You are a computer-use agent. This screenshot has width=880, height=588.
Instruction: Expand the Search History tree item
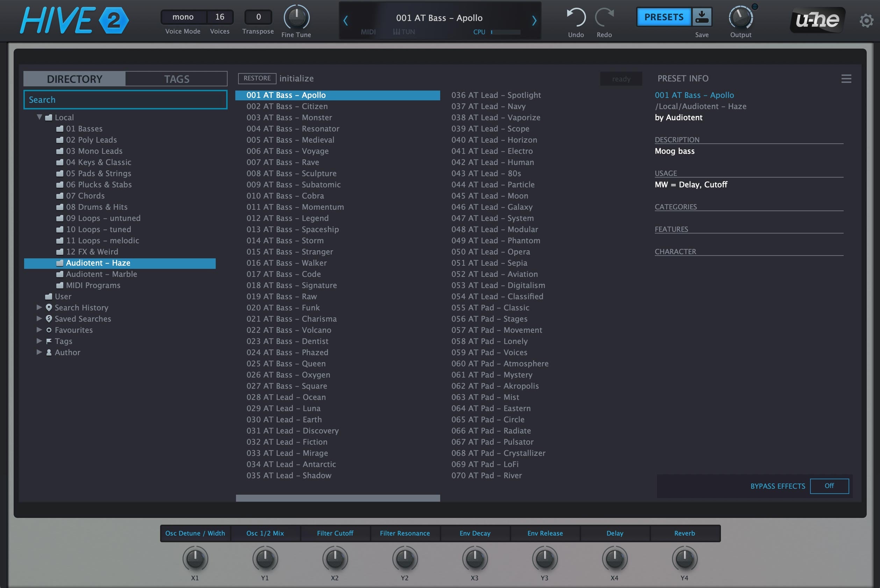tap(40, 308)
